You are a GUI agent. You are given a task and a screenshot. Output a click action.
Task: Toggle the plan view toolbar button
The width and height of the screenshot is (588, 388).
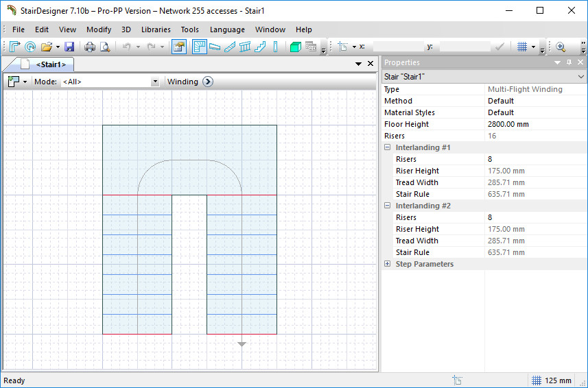pyautogui.click(x=200, y=47)
